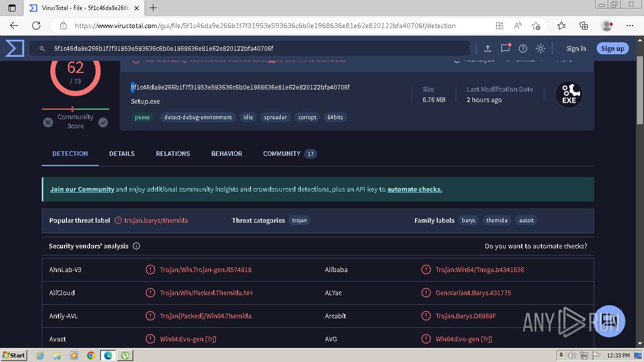Click info icon beside Security vendors' analysis
Image resolution: width=644 pixels, height=362 pixels.
(136, 246)
